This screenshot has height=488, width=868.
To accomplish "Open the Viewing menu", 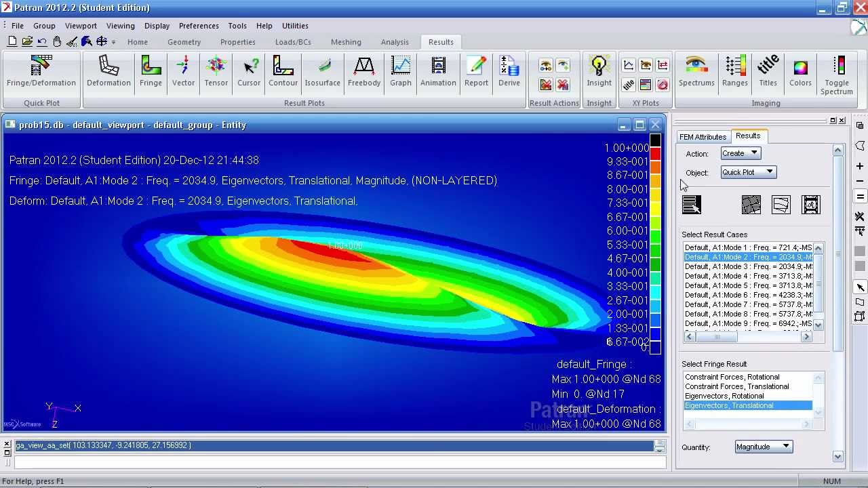I will pyautogui.click(x=120, y=26).
